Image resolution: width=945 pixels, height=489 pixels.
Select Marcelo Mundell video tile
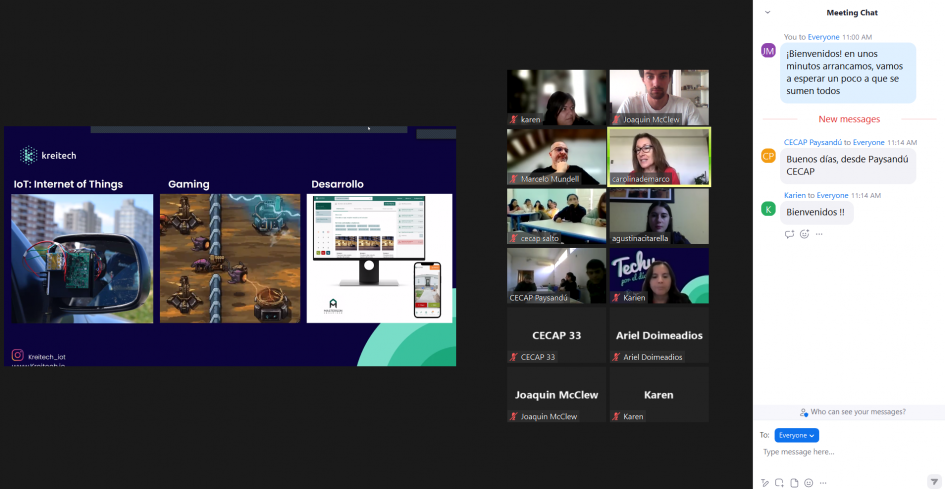tap(556, 157)
